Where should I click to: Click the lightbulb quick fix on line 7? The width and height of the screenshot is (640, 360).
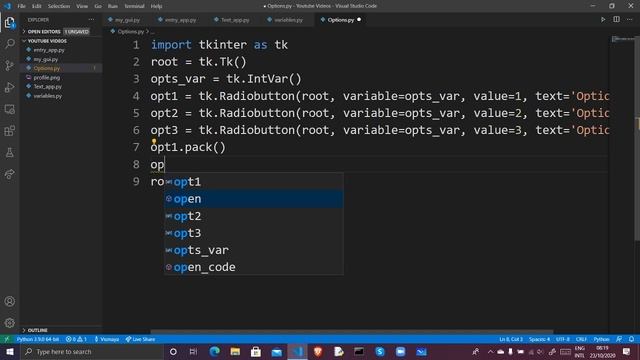154,142
